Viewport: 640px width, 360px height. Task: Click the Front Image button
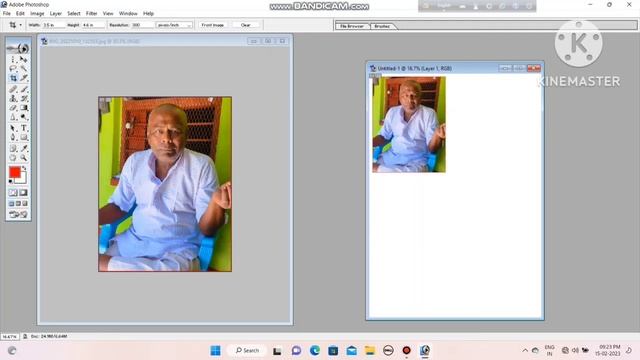213,25
